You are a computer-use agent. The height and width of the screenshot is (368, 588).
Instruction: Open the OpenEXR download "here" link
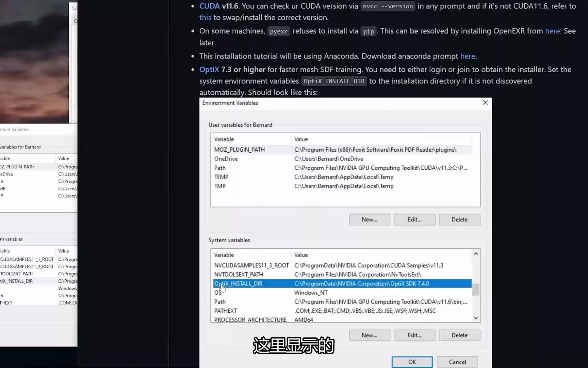[552, 31]
